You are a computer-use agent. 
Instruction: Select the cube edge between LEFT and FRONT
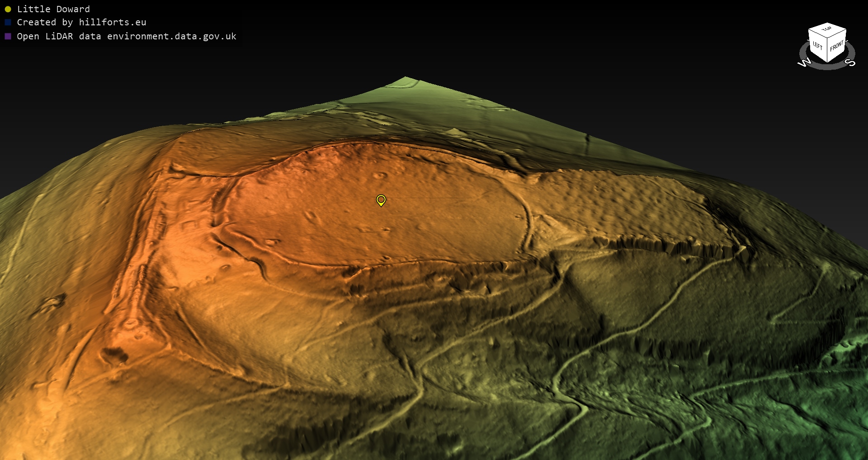point(827,51)
